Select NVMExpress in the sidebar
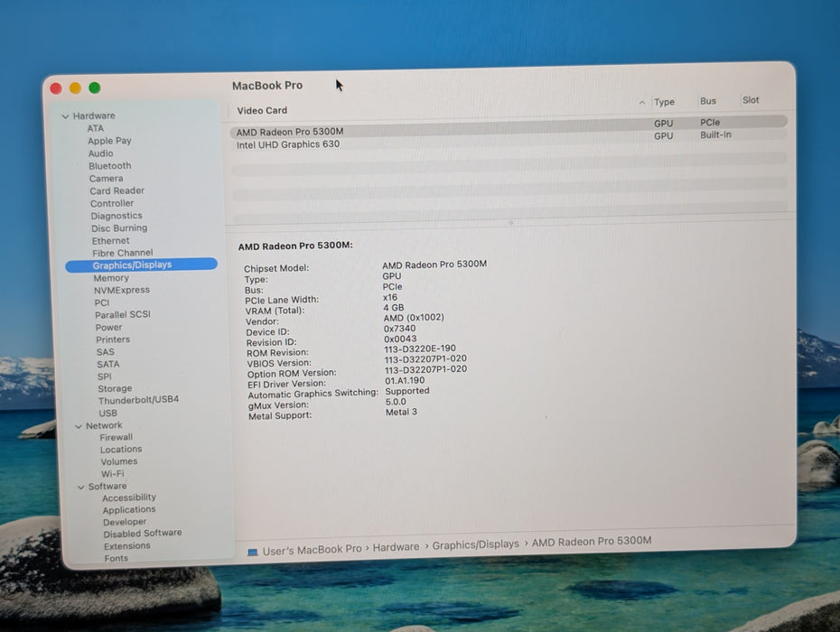 (x=122, y=291)
